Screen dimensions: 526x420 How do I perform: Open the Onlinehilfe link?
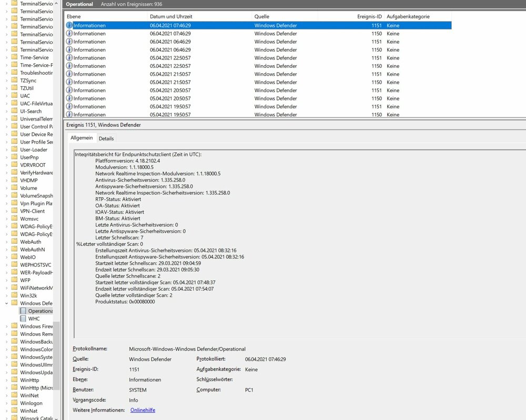click(143, 410)
